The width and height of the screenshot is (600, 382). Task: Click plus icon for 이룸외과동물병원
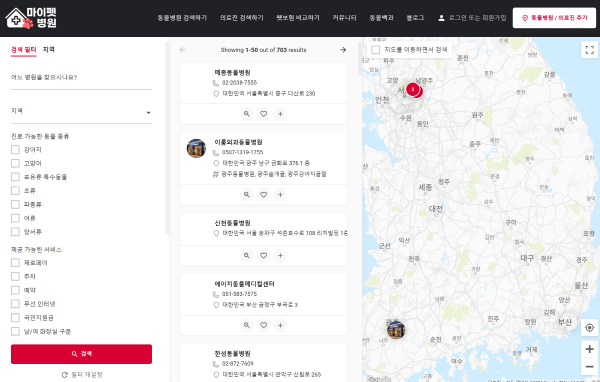pyautogui.click(x=280, y=194)
